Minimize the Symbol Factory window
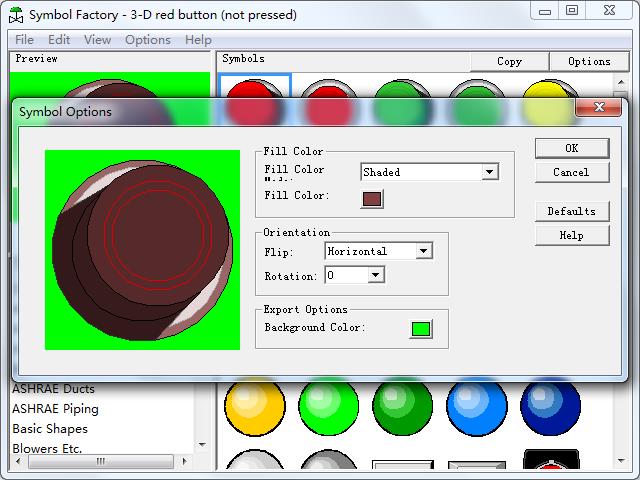Image resolution: width=640 pixels, height=480 pixels. pos(545,11)
